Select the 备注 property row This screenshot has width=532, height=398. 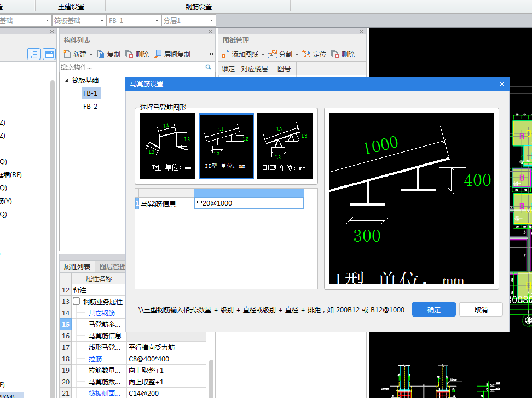tap(92, 290)
